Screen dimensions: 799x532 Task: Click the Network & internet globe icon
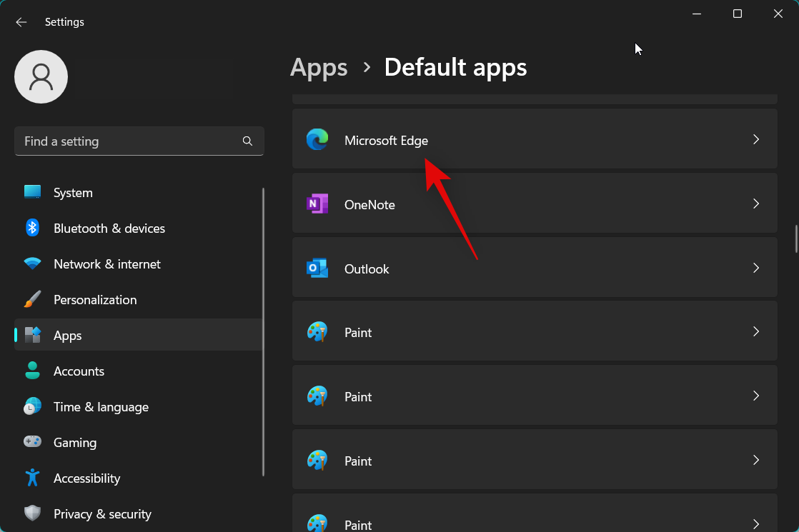(32, 264)
